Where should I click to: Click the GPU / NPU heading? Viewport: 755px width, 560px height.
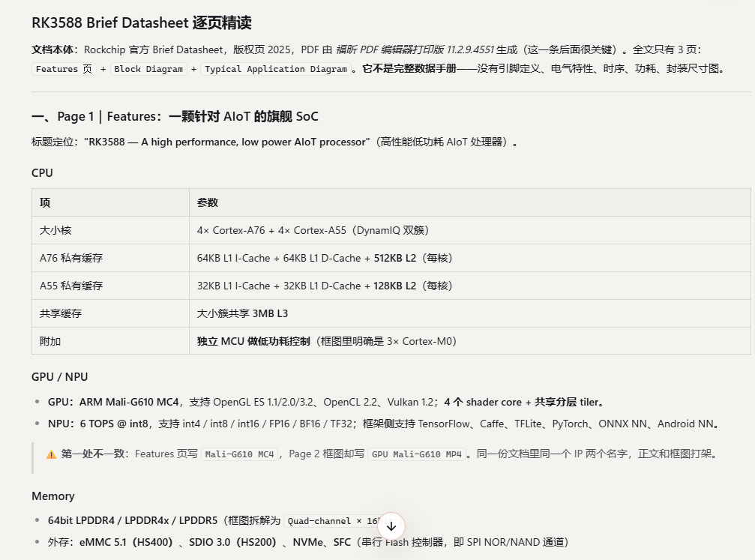(x=60, y=377)
